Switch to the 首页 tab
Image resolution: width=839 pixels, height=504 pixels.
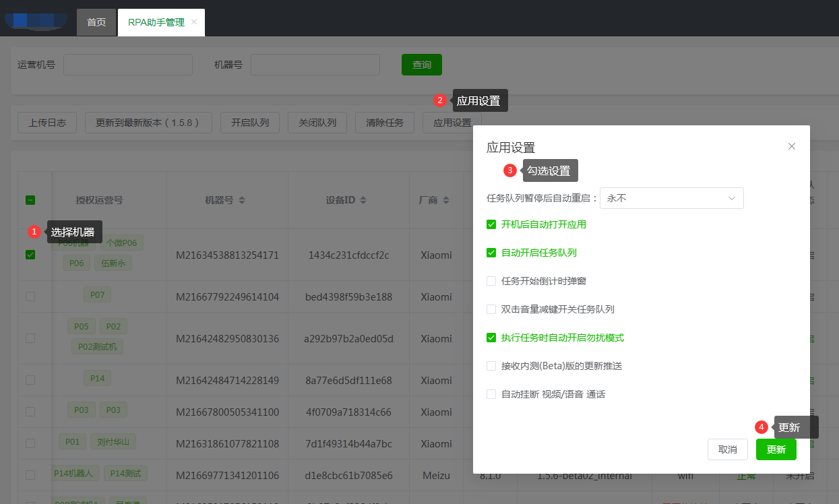96,22
